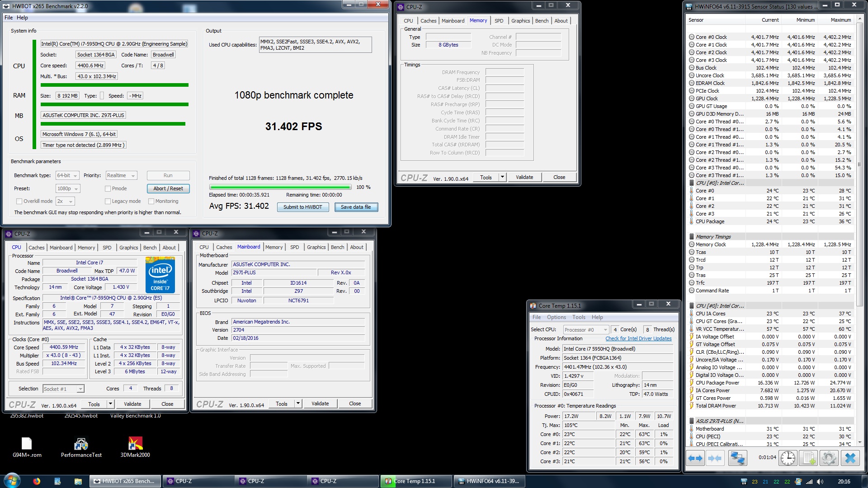Click the Intel Core i7 logo in CPU-Z
Viewport: 868px width, 488px height.
160,275
